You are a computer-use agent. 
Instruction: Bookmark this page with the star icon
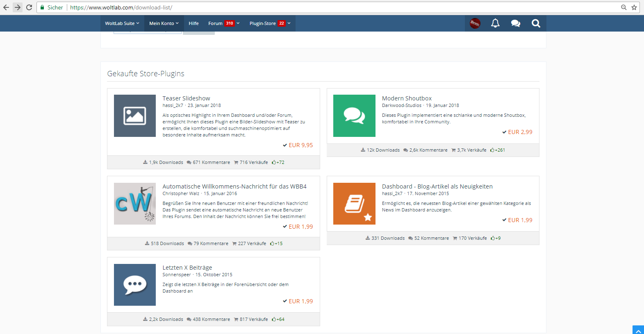point(634,7)
